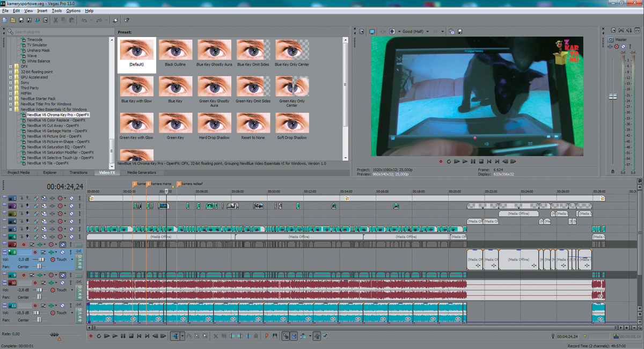Arm audio track 10 for recording
The width and height of the screenshot is (644, 349).
[35, 282]
